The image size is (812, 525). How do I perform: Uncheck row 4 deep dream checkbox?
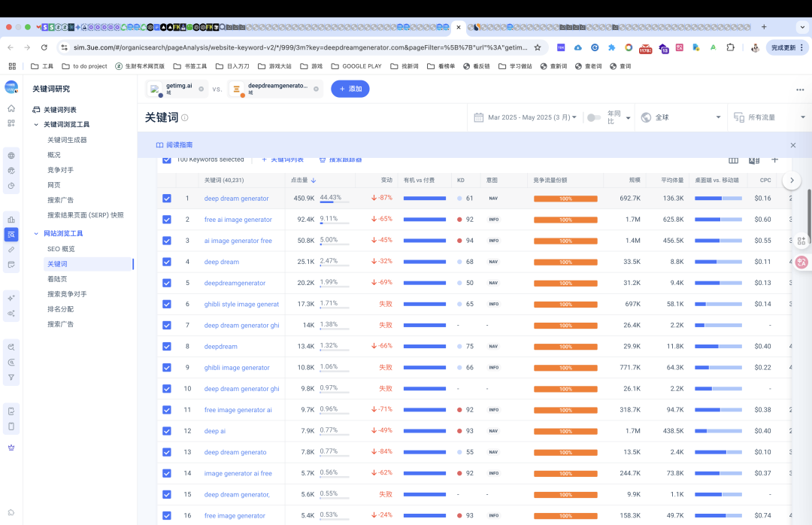167,262
